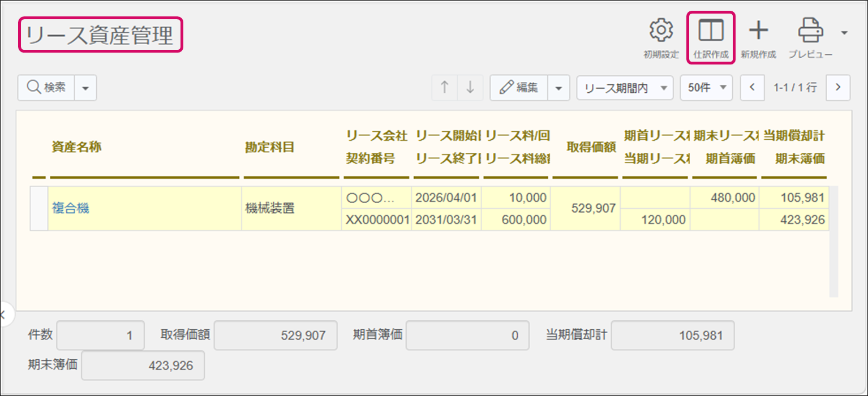
Task: Click the 新規作成 plus icon
Action: pyautogui.click(x=758, y=32)
